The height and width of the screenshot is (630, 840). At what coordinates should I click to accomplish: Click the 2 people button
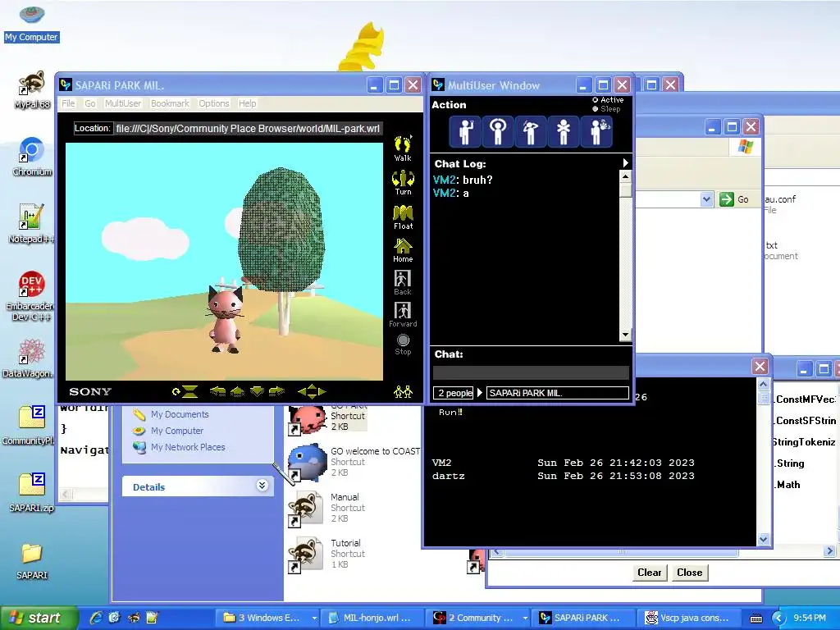pos(453,393)
